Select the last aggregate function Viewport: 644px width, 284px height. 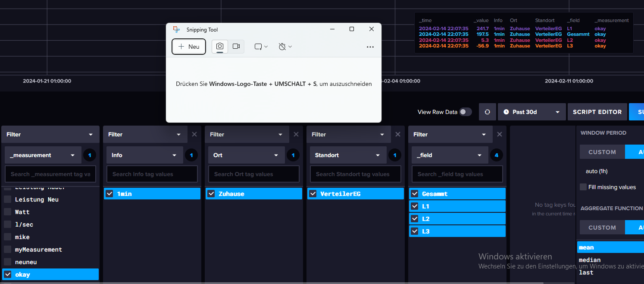click(x=586, y=272)
